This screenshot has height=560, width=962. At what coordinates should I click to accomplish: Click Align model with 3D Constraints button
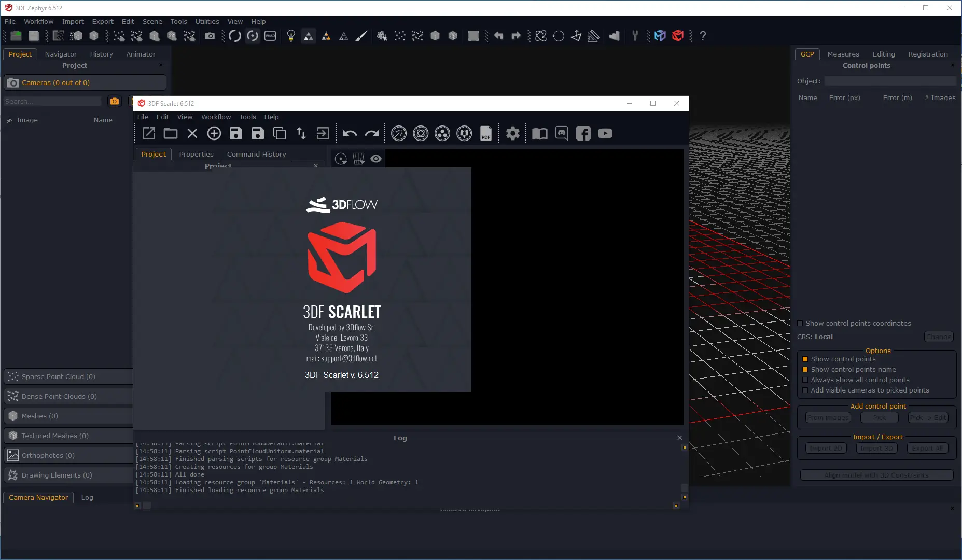pos(876,475)
